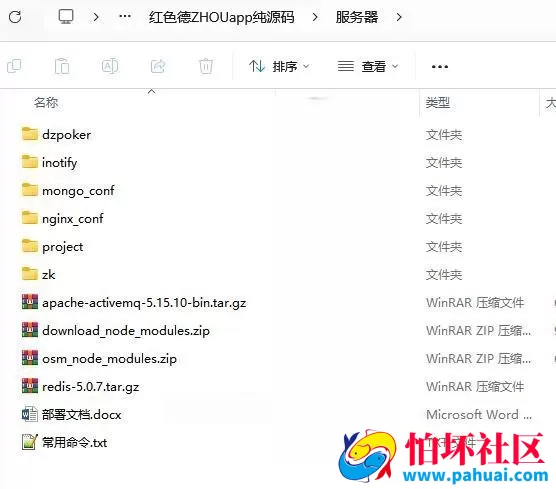The height and width of the screenshot is (489, 556).
Task: Select the project folder icon
Action: point(30,246)
